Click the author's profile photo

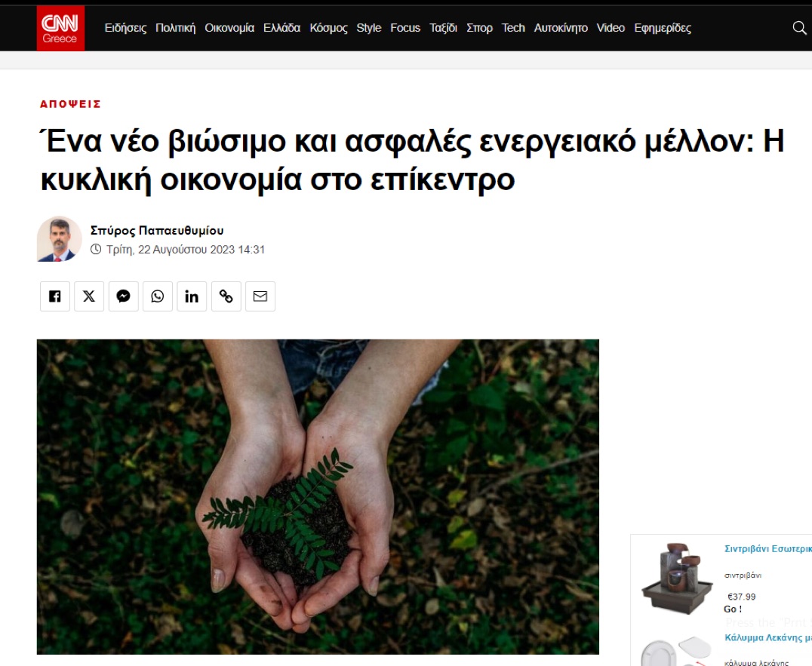pyautogui.click(x=59, y=238)
